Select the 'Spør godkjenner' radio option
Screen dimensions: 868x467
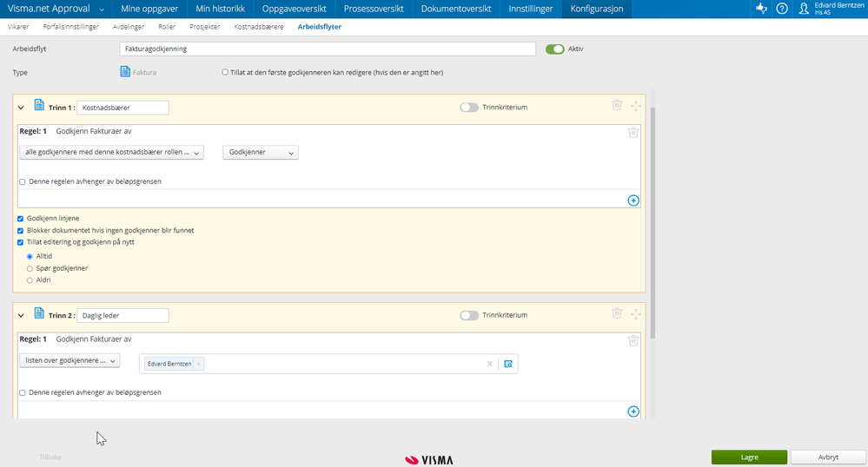point(30,268)
